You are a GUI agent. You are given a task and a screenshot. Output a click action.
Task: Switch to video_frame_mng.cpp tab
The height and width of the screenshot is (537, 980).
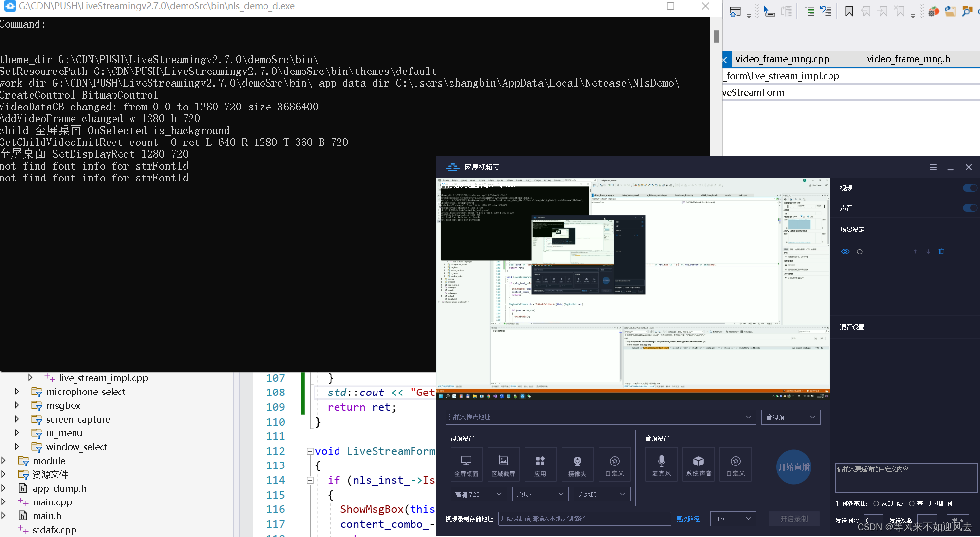782,59
